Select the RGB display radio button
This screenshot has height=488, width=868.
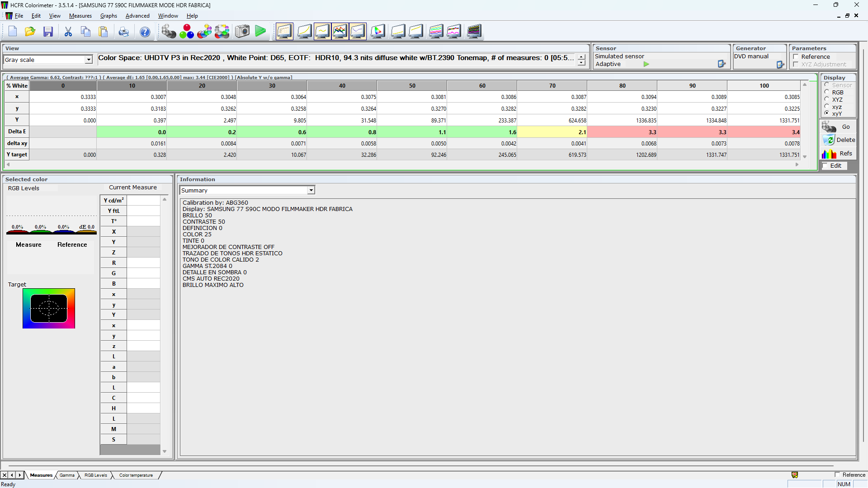pyautogui.click(x=827, y=92)
